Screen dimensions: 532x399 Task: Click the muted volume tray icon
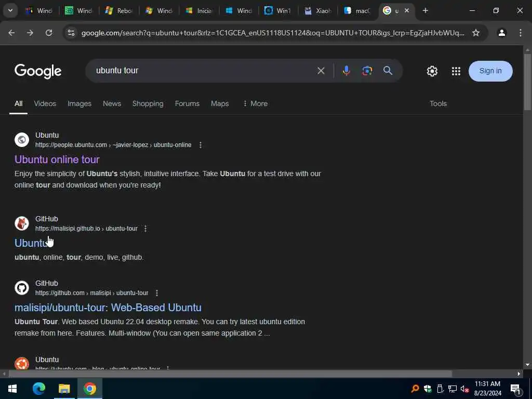tap(464, 389)
